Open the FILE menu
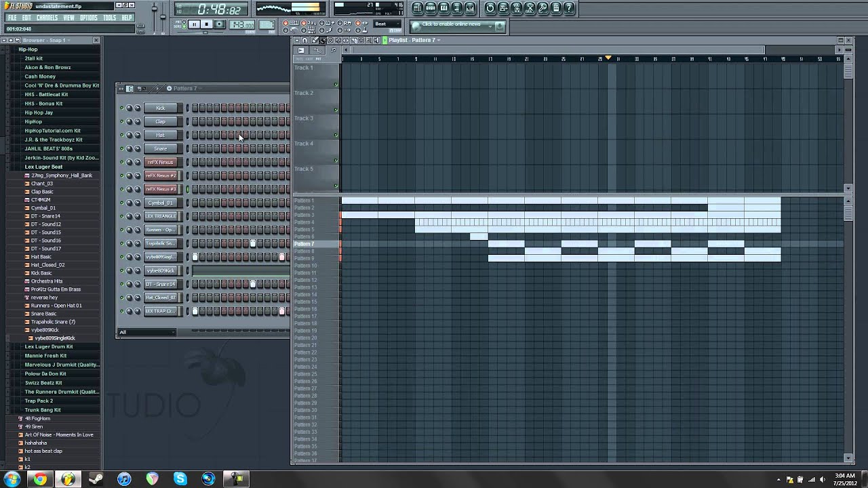 [12, 18]
